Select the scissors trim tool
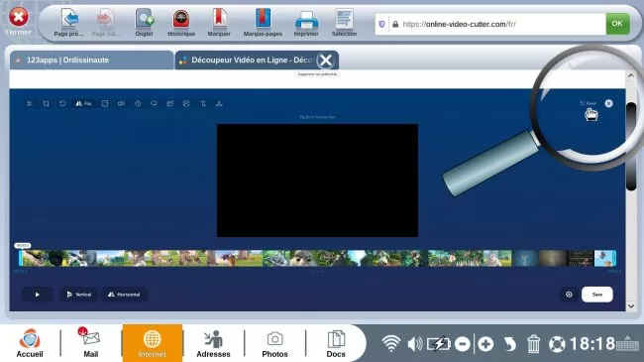This screenshot has width=644, height=362. 30,104
